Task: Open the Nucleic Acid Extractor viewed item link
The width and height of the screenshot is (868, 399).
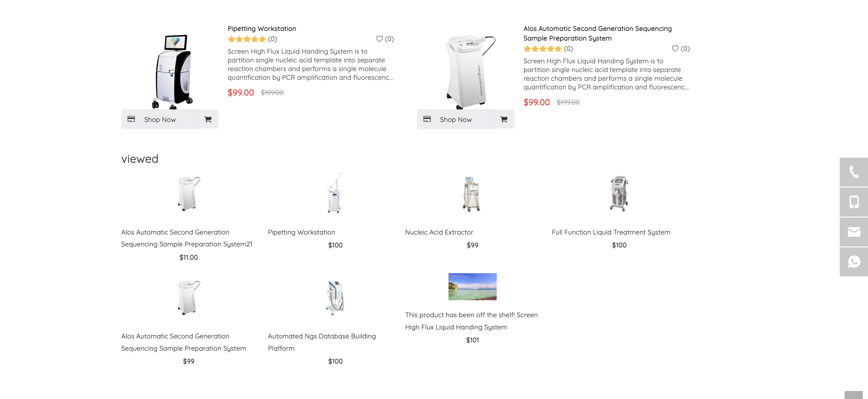Action: [439, 232]
